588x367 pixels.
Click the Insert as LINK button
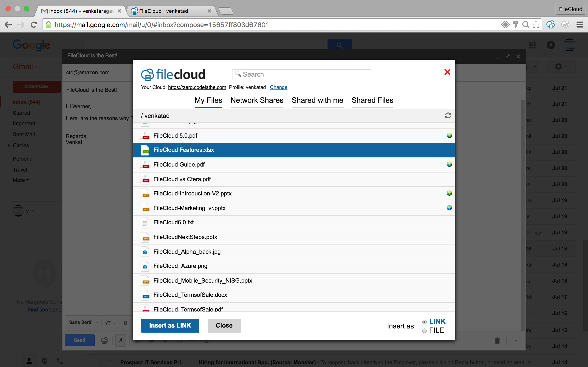point(170,325)
